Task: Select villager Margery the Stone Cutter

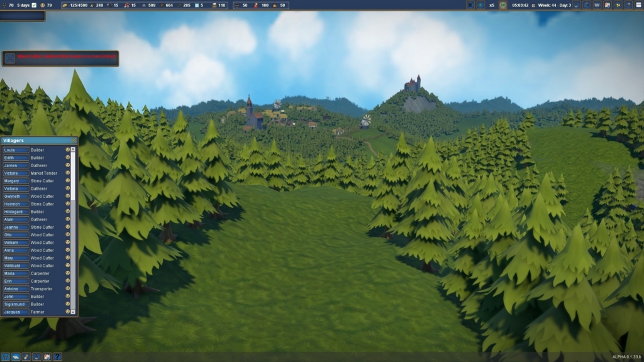Action: (x=16, y=180)
